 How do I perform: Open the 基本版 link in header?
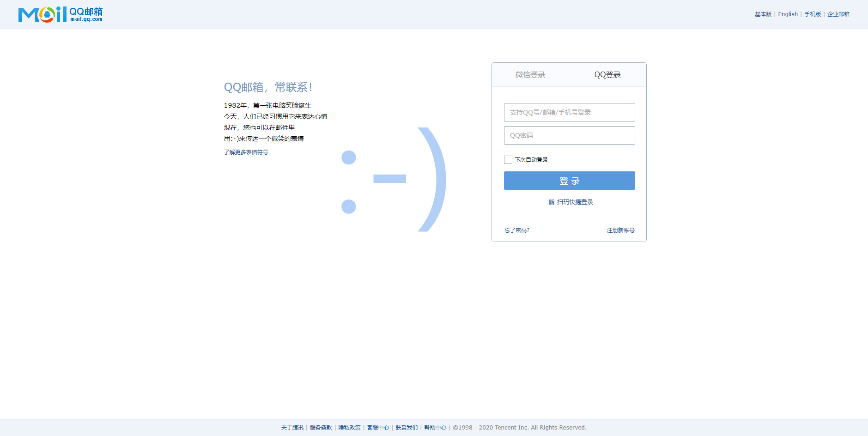point(763,14)
